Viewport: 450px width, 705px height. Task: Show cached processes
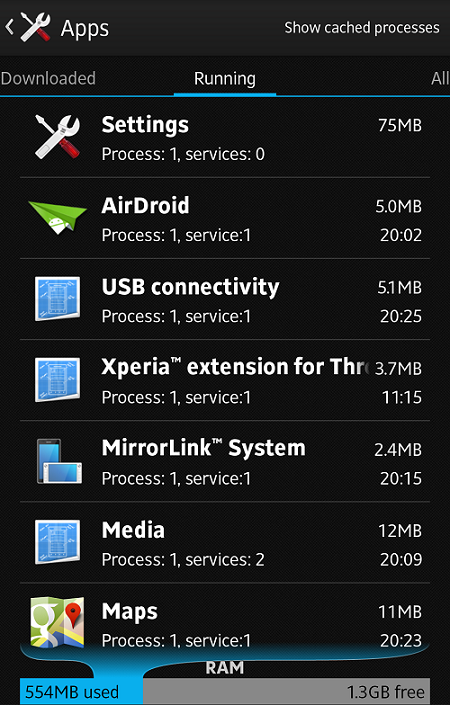(x=362, y=27)
